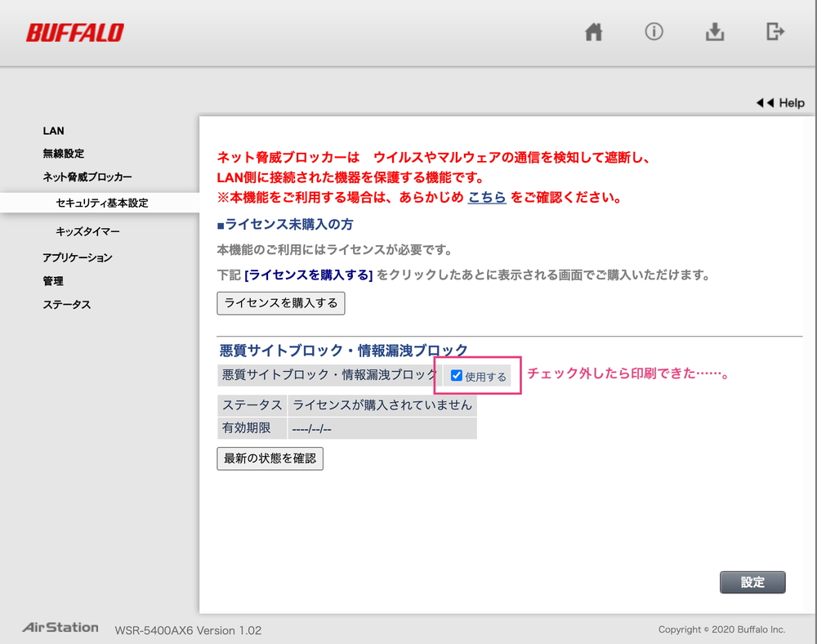Uncheck the 使用する checkbox
This screenshot has height=644, width=817.
(x=457, y=376)
